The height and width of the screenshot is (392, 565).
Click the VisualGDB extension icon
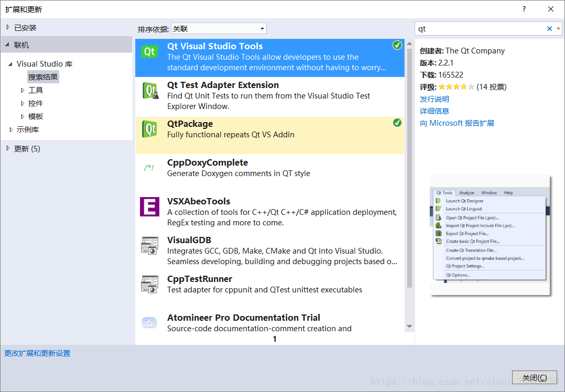pyautogui.click(x=149, y=246)
